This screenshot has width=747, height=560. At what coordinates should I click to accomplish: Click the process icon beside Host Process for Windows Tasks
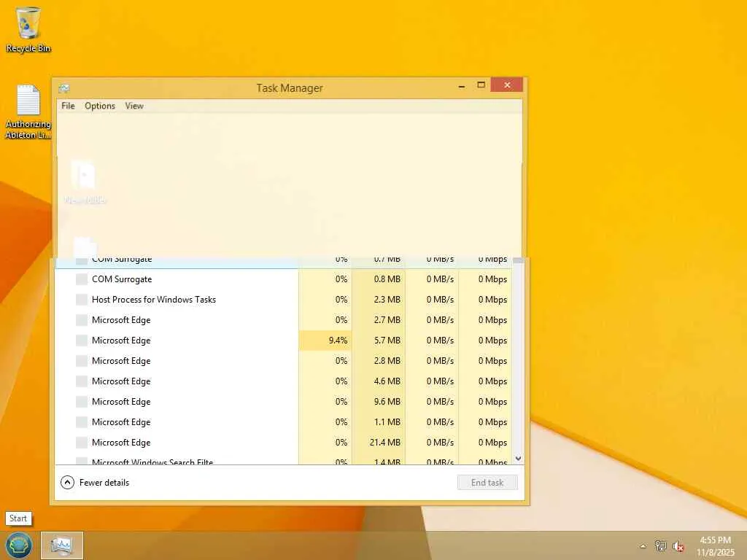[x=82, y=300]
